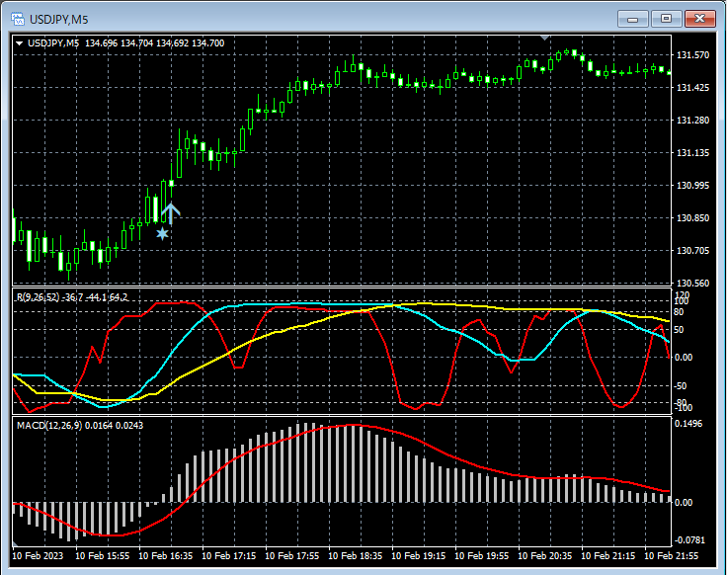
Task: Click the R(9,26,52) oscillator indicator label
Action: [38, 296]
